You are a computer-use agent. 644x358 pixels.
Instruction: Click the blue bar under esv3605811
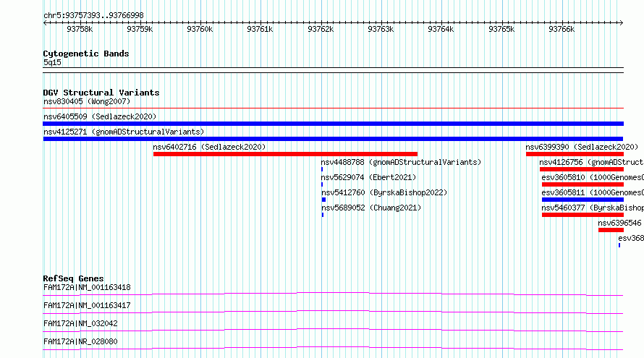click(x=582, y=200)
